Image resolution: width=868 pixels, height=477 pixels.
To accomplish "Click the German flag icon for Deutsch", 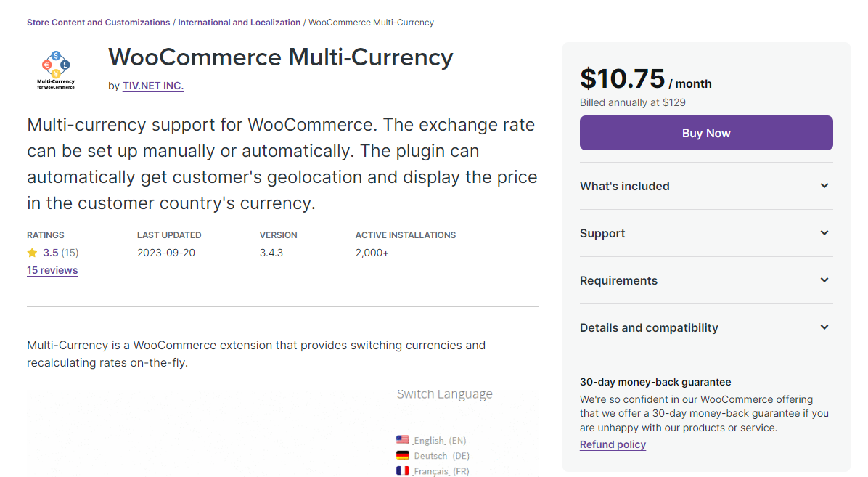I will pyautogui.click(x=403, y=455).
